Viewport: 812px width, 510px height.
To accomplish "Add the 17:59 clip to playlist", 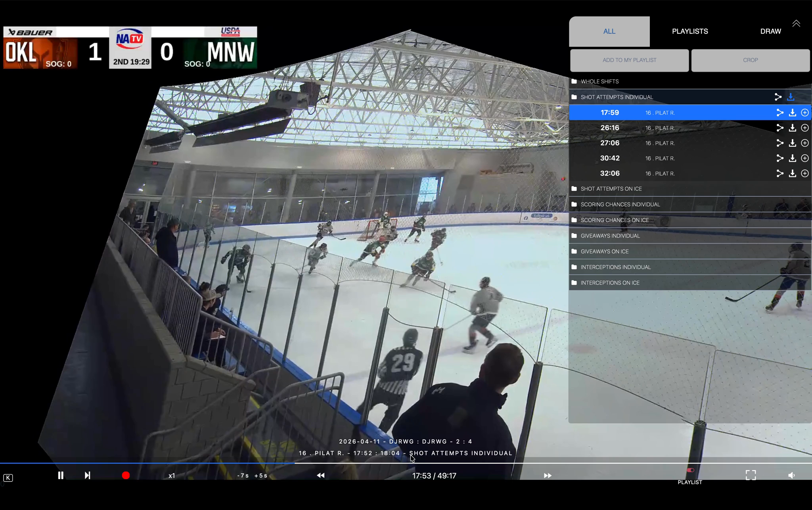I will coord(805,113).
